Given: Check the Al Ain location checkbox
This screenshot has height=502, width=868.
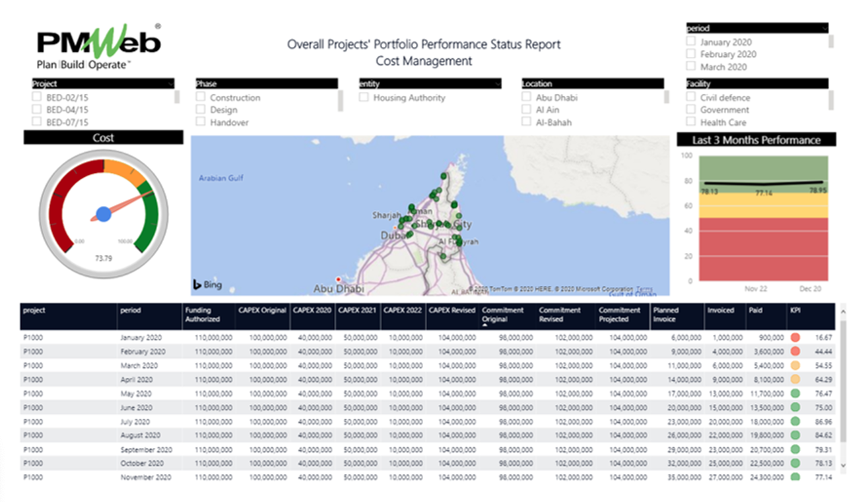Looking at the screenshot, I should coord(526,110).
